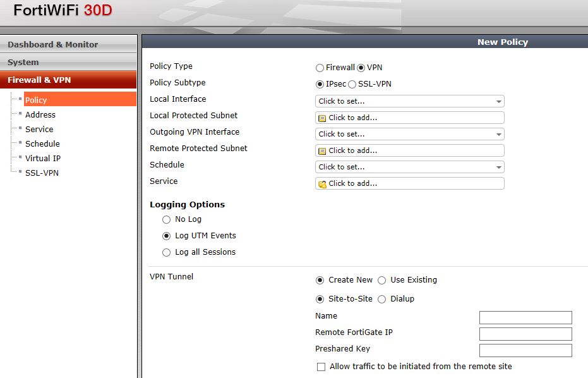
Task: Select Policy in sidebar tree
Action: pos(80,100)
